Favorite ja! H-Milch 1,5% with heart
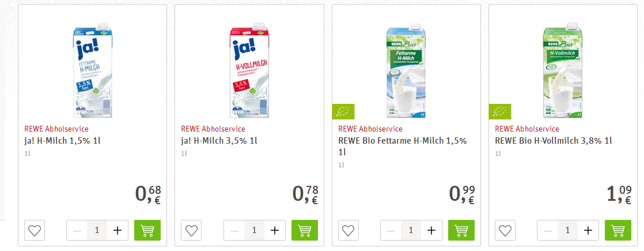644x251 pixels. pos(35,230)
